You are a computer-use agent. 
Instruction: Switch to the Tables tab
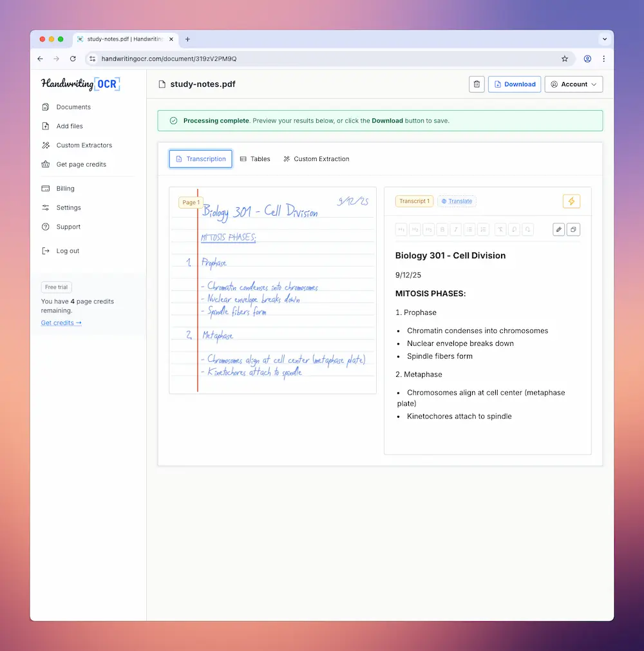255,158
